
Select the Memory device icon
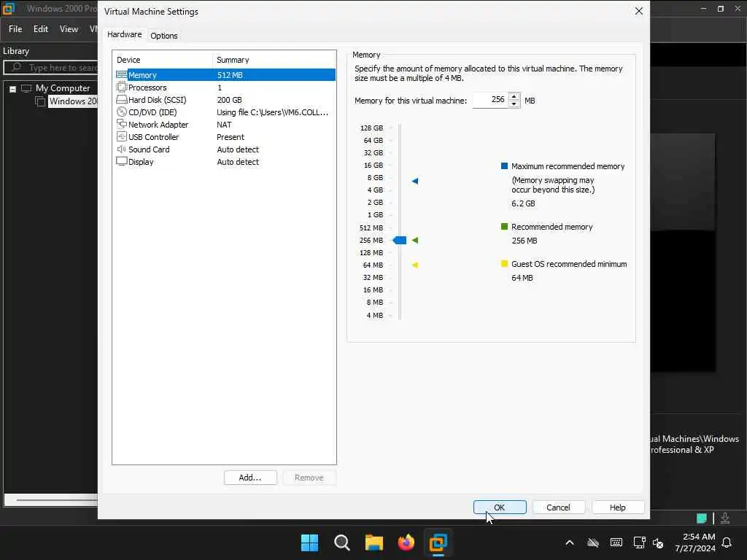pyautogui.click(x=122, y=75)
